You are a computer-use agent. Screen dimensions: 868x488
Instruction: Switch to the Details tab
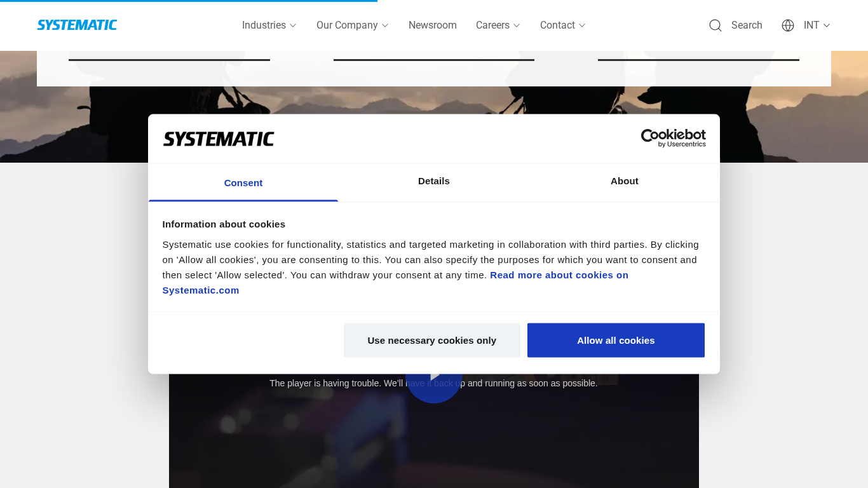[434, 181]
